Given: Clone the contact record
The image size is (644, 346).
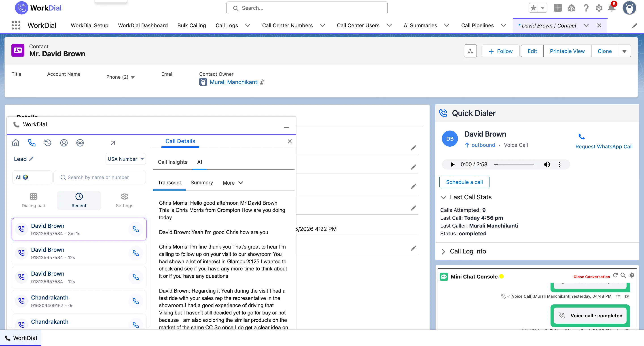Looking at the screenshot, I should (604, 51).
